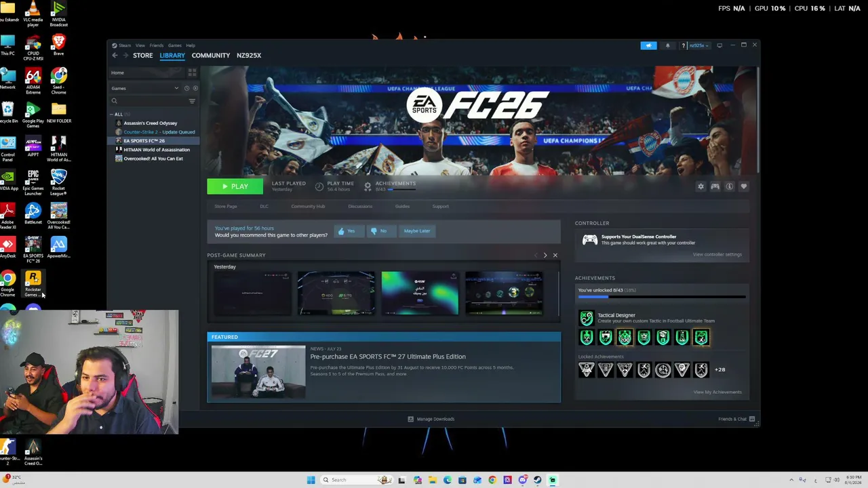Switch to the STORE tab
The width and height of the screenshot is (868, 488).
(142, 56)
